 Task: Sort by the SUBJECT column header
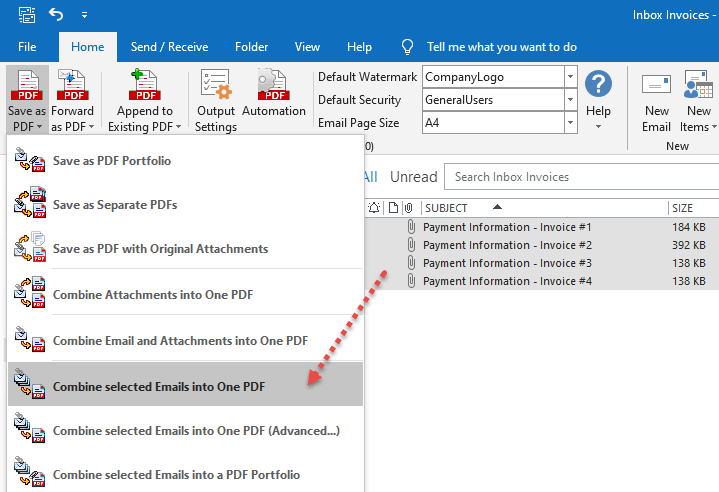446,208
